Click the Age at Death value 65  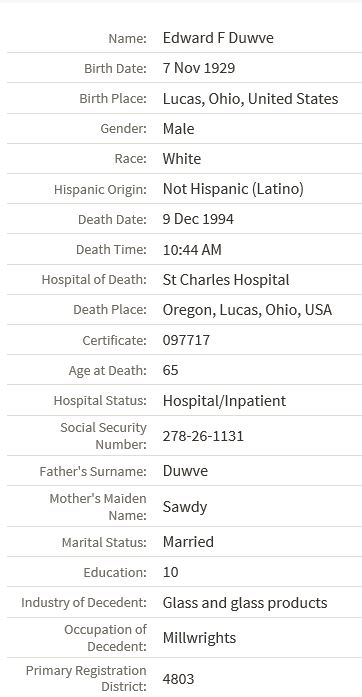coord(171,370)
